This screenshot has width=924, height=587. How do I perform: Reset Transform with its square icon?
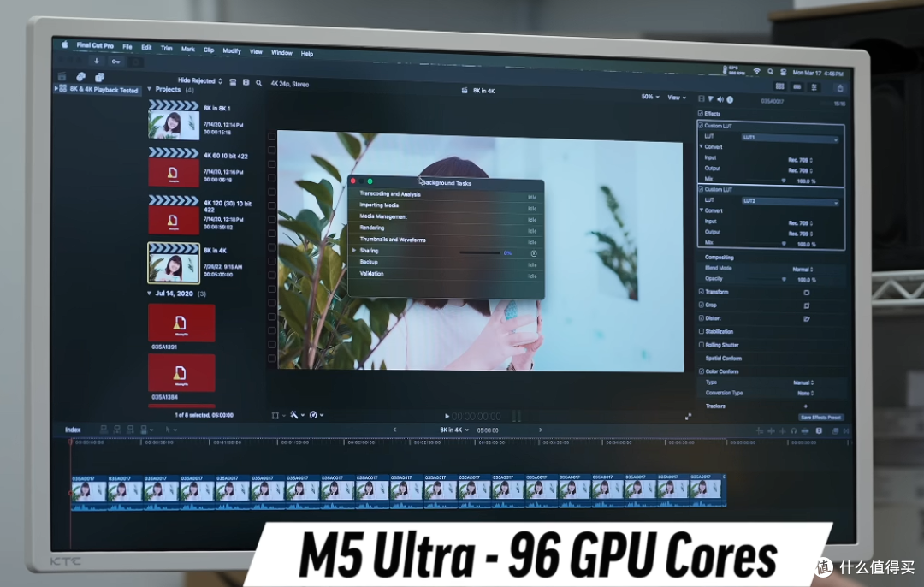(x=806, y=293)
